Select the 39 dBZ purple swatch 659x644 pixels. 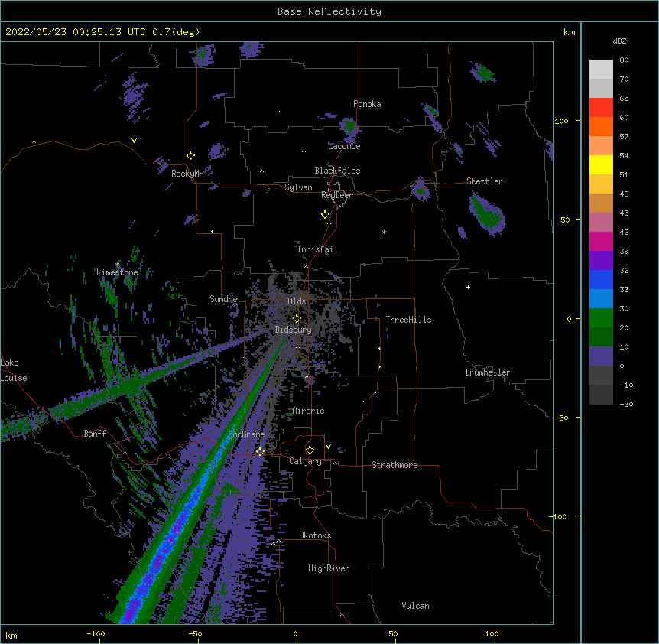[601, 260]
